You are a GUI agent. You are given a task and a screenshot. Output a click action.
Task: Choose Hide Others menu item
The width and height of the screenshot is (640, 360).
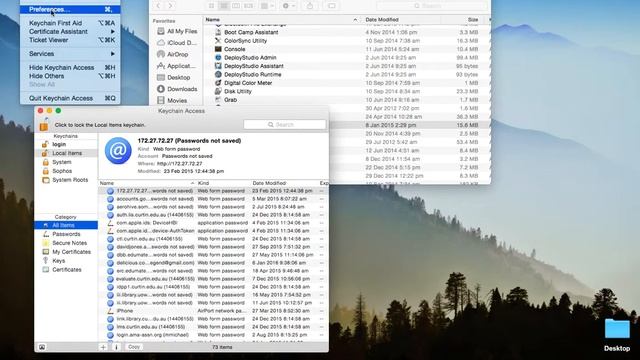[x=70, y=76]
